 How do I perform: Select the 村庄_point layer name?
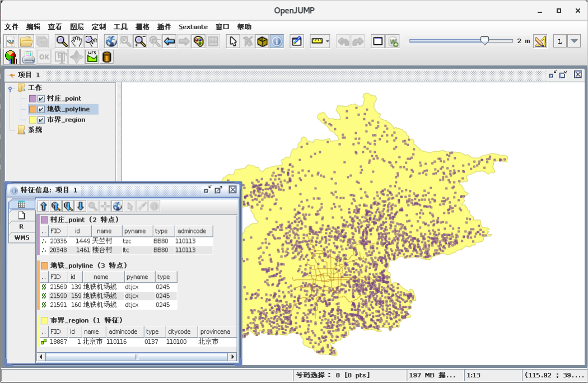pos(64,99)
